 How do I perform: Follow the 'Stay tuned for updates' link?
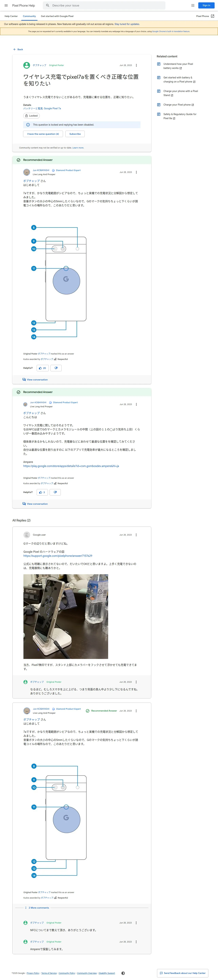[127, 24]
